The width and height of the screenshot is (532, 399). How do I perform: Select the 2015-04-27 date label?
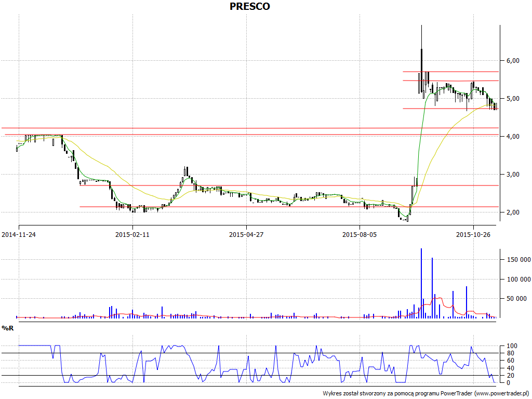(246, 235)
